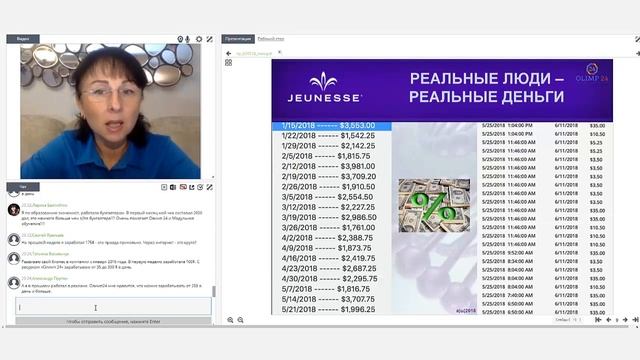The height and width of the screenshot is (360, 640).
Task: Click the row 2/26/2018 $1,910.50
Action: 328,187
